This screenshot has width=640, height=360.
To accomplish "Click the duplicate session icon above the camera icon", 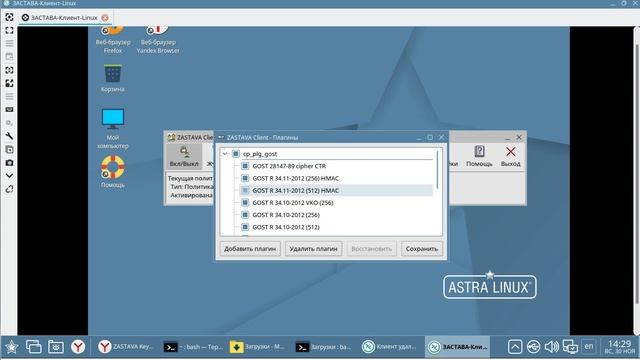I will 9,149.
